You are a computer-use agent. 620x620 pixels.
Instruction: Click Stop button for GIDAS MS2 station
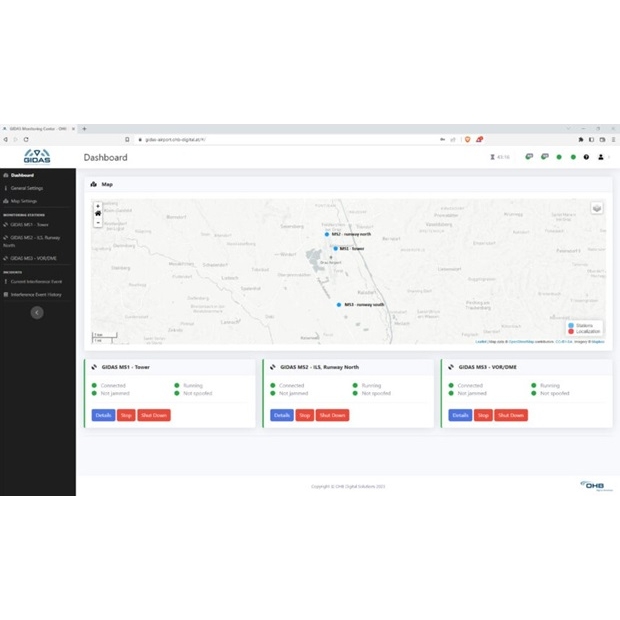tap(305, 415)
